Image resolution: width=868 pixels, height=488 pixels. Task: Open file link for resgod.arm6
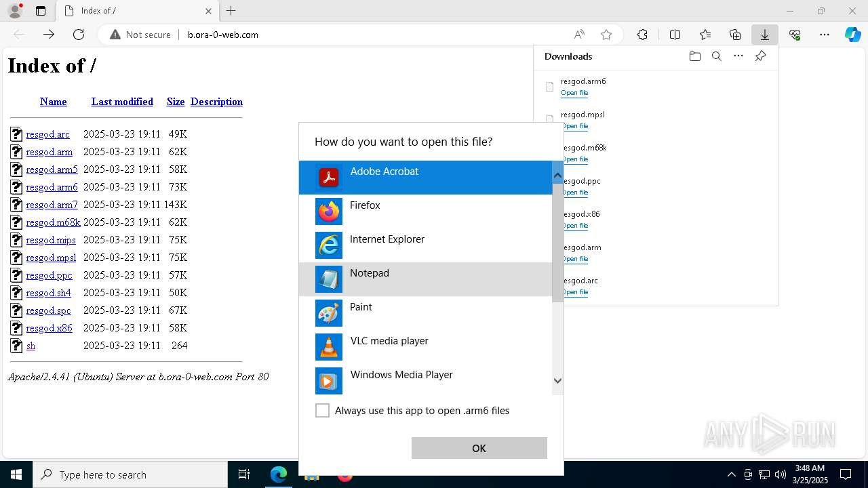[574, 93]
